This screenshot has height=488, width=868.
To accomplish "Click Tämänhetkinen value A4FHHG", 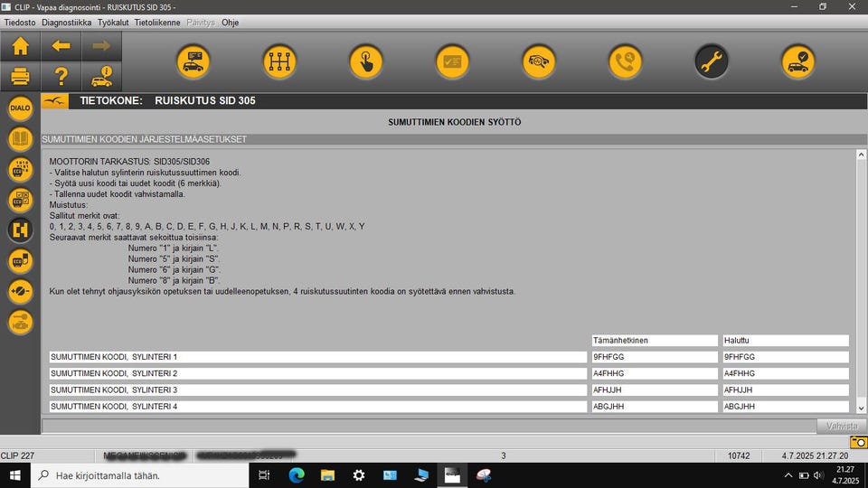I will [x=655, y=373].
